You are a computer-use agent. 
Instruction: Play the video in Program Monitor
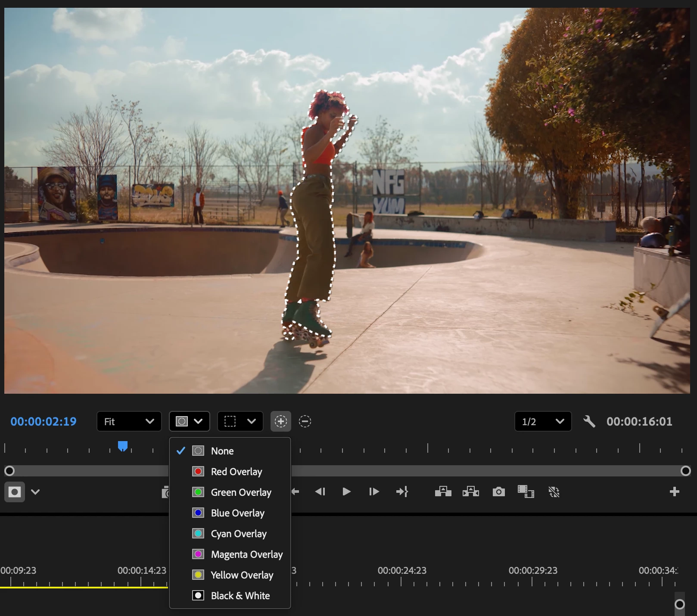click(x=346, y=492)
